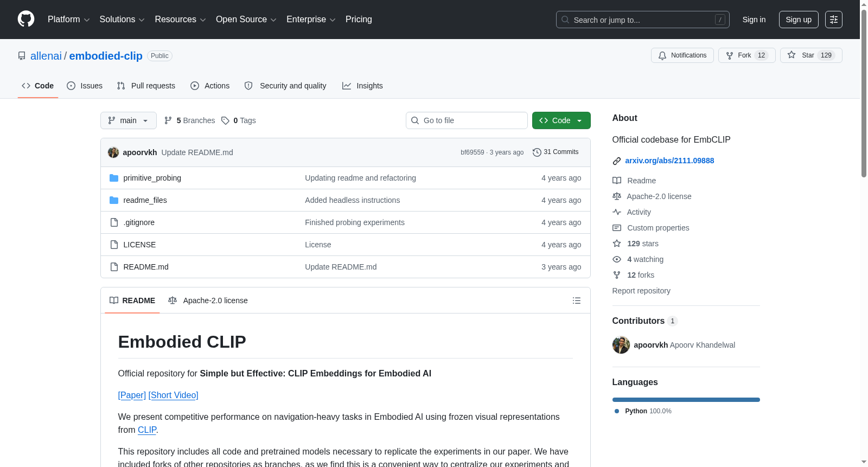Image resolution: width=868 pixels, height=467 pixels.
Task: Click the branch icon beside 5 Branches
Action: point(168,120)
